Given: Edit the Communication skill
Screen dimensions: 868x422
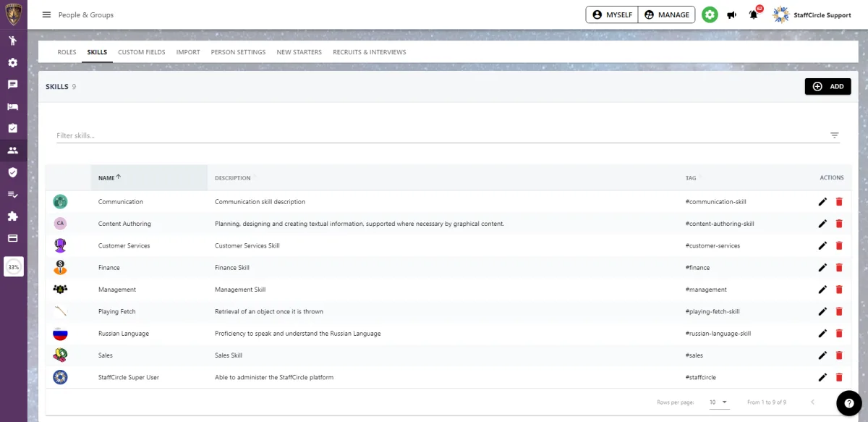Looking at the screenshot, I should [x=822, y=202].
